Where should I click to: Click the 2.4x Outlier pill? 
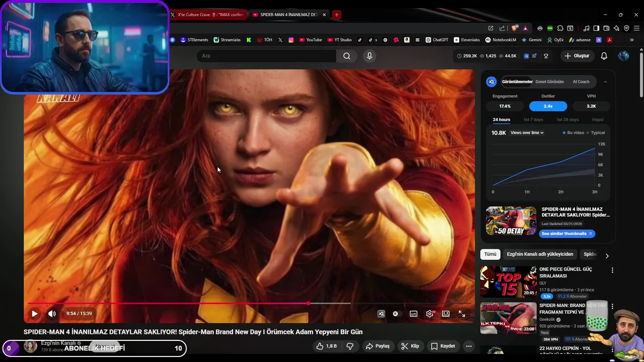548,106
